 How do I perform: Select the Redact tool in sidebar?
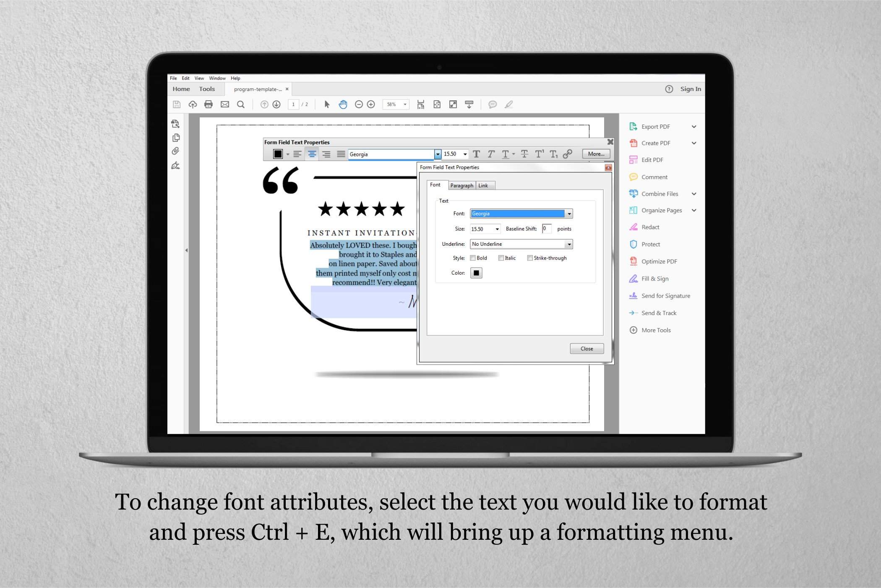(x=649, y=227)
